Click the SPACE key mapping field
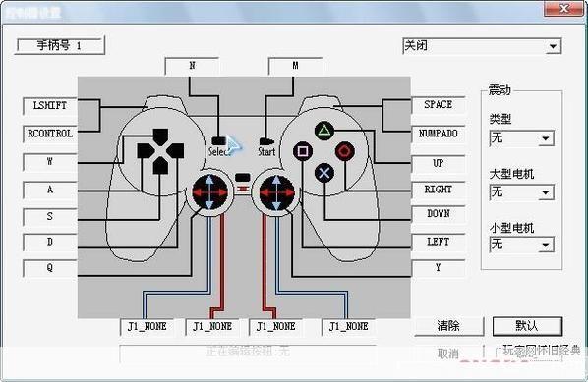 click(438, 105)
